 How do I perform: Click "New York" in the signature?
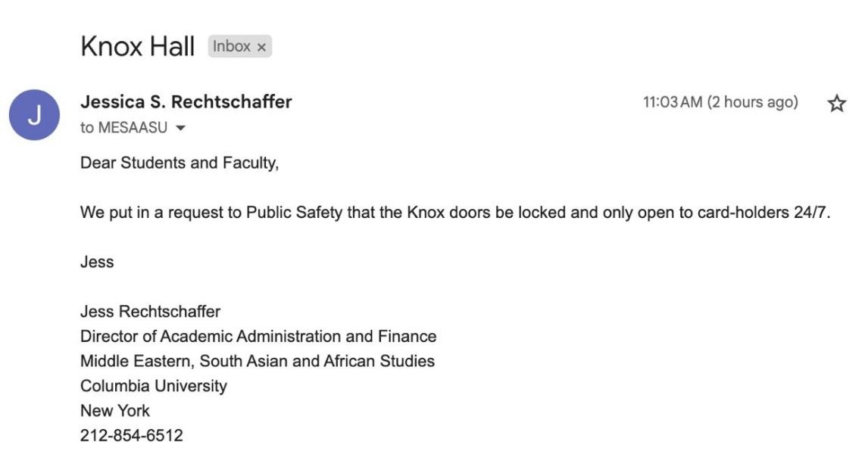(x=115, y=411)
